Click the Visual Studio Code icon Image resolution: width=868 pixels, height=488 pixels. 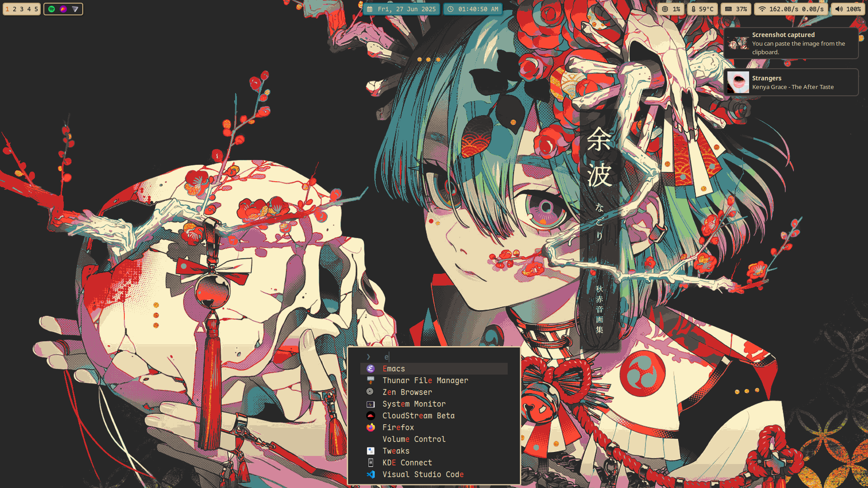(371, 474)
